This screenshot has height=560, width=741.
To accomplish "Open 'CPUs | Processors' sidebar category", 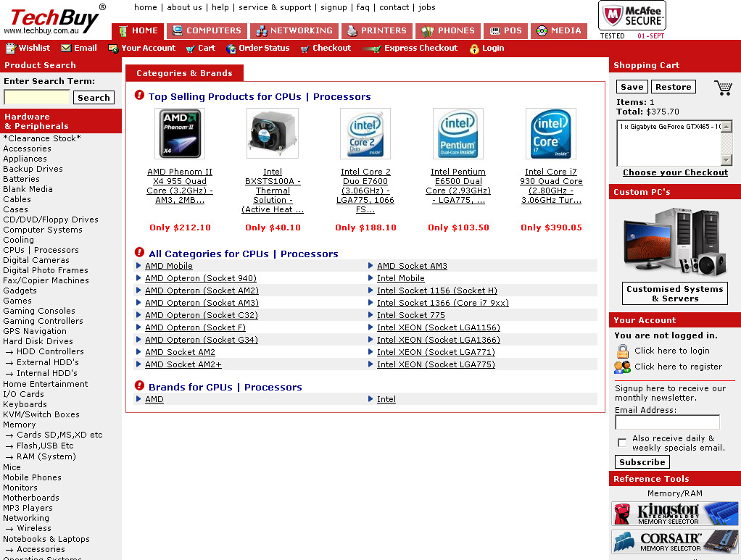I will click(x=41, y=250).
